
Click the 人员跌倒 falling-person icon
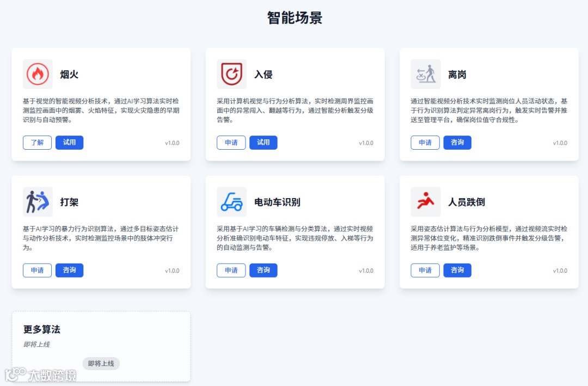(425, 202)
